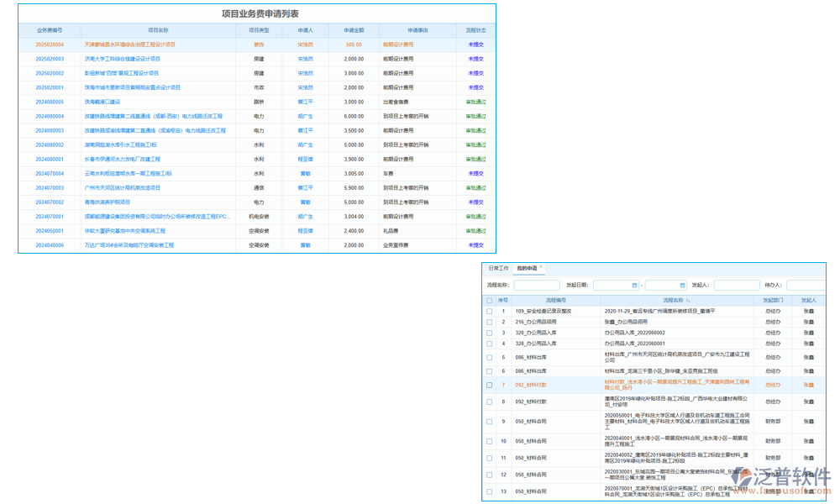Switch to the 日常工作 tab
Image resolution: width=840 pixels, height=504 pixels.
pos(499,268)
